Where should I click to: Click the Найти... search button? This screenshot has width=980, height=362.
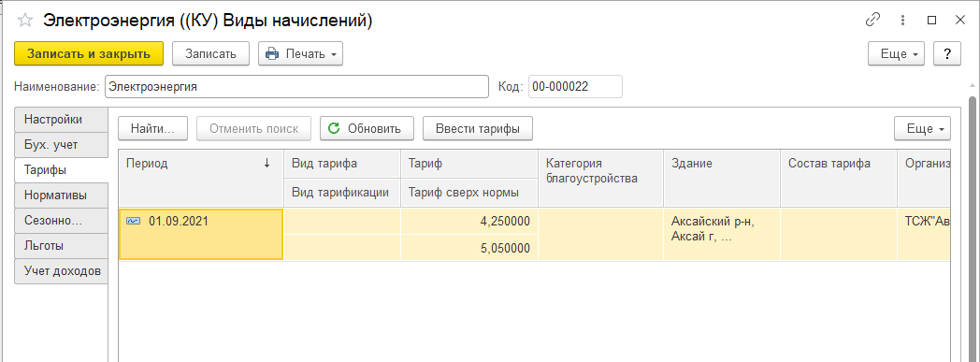coord(152,129)
